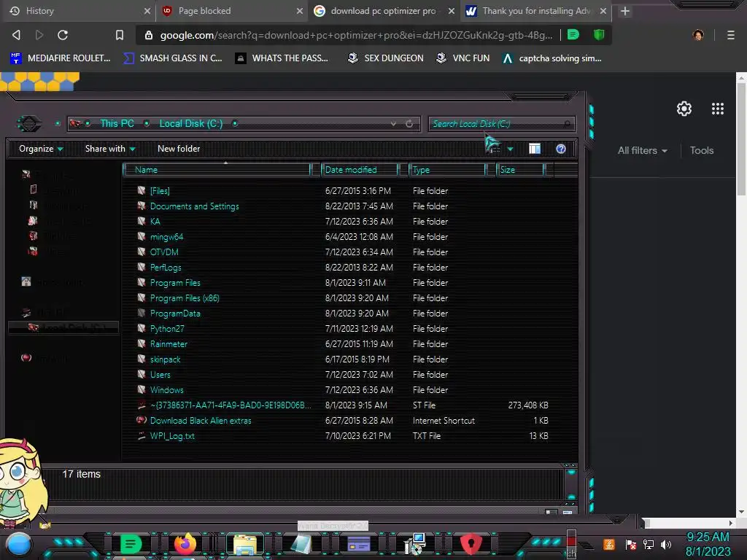747x560 pixels.
Task: Open the browser hamburger menu
Action: tap(731, 35)
